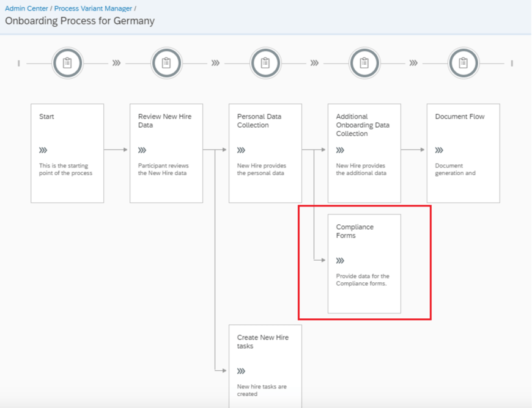The height and width of the screenshot is (408, 532).
Task: Click the triple-chevron icon in the Start card
Action: pos(43,150)
